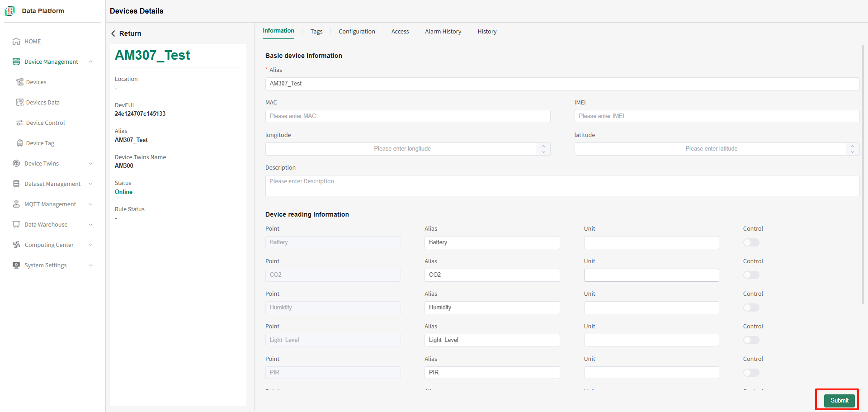The image size is (868, 412).
Task: Click the latitude input field
Action: click(x=711, y=149)
